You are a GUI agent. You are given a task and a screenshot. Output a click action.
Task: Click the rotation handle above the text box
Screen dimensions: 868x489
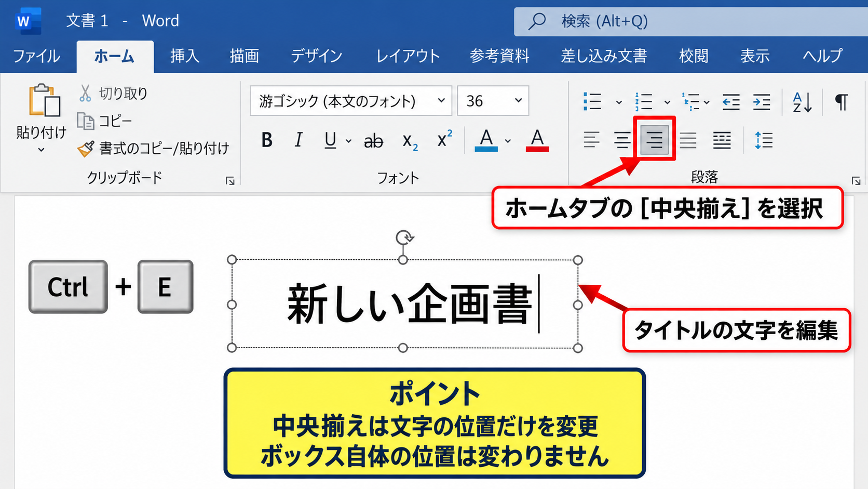coord(404,237)
